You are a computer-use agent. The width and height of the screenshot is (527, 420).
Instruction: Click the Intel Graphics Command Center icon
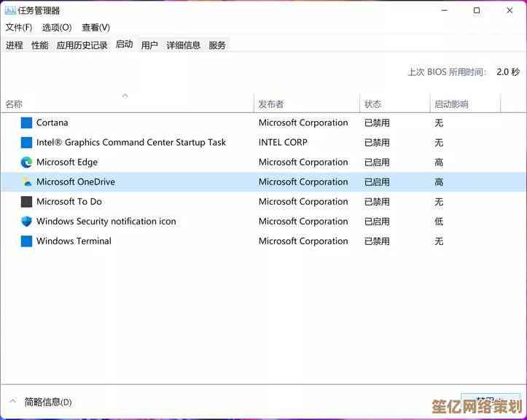(26, 143)
